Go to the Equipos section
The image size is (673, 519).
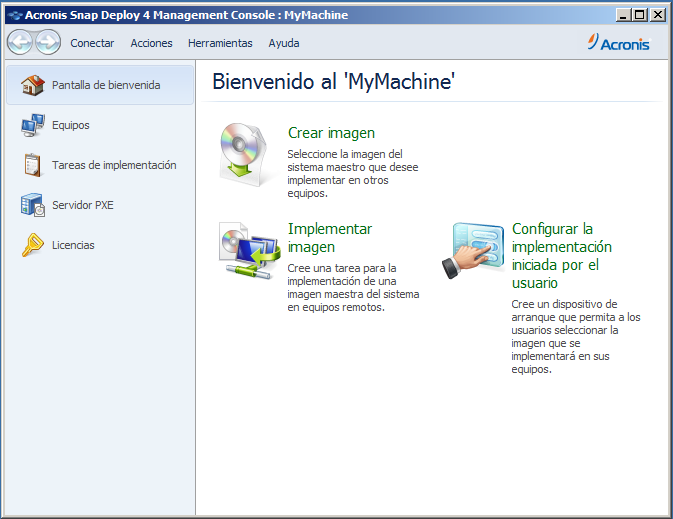(x=100, y=125)
